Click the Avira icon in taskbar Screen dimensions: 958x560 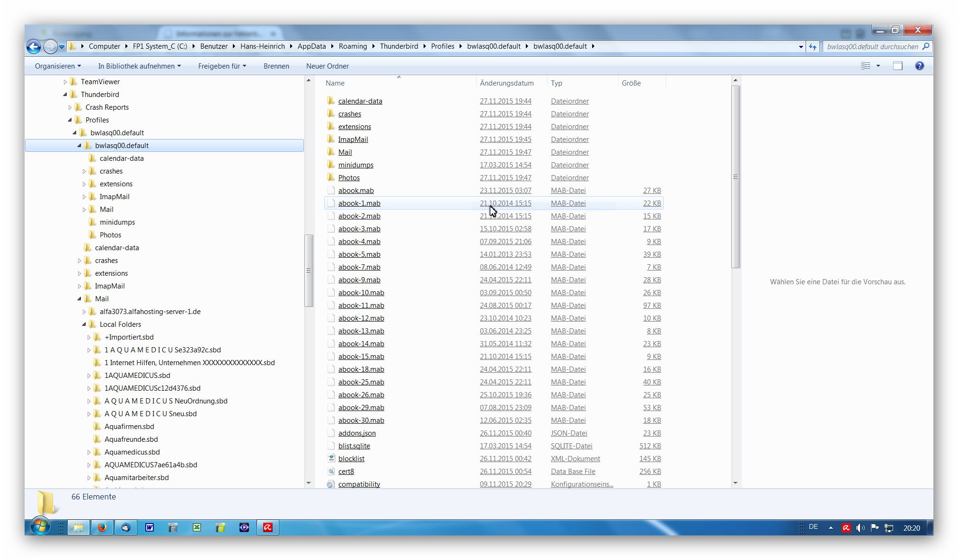(268, 527)
